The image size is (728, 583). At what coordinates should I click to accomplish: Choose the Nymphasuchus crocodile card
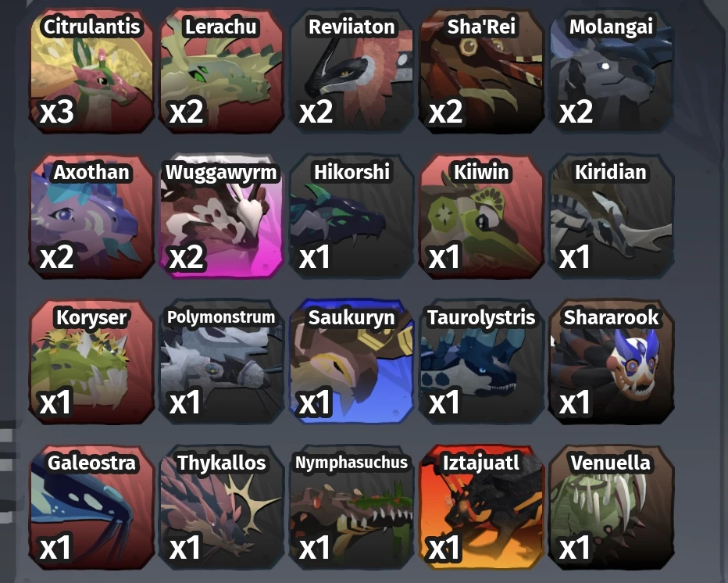[x=352, y=507]
